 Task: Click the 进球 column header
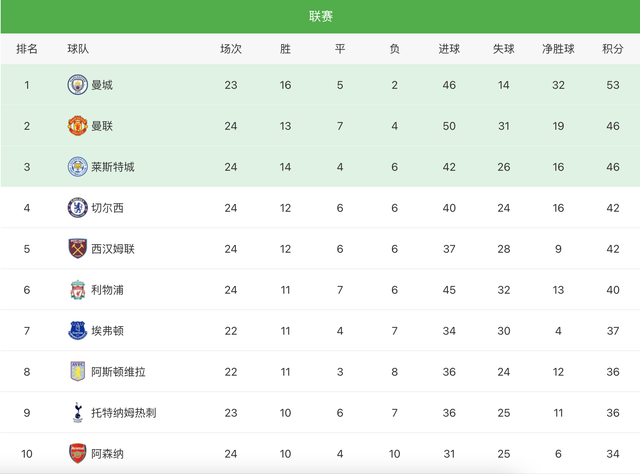pos(449,49)
